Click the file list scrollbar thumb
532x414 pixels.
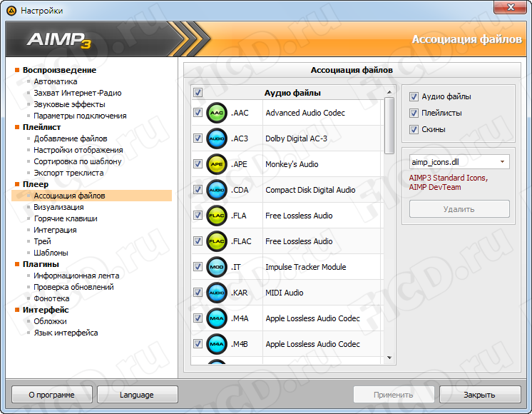[389, 126]
